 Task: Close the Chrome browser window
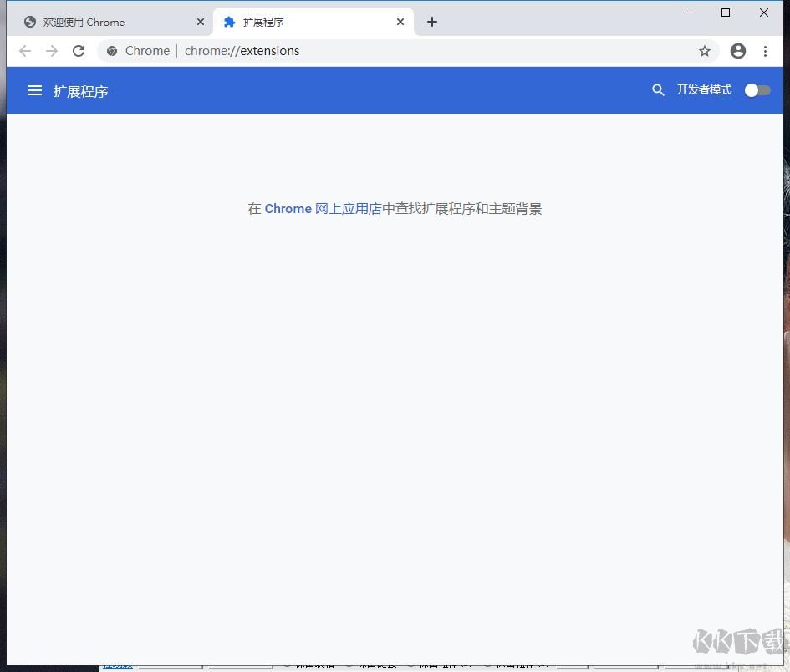(764, 13)
